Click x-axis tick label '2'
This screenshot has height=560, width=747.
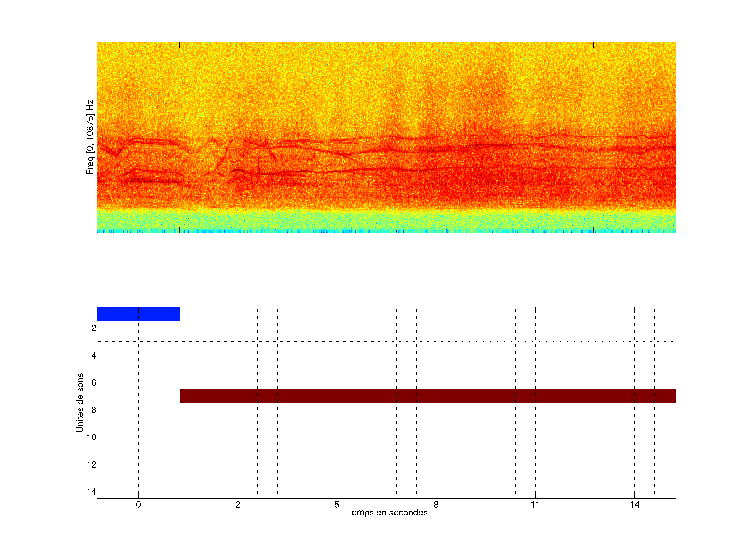point(238,505)
